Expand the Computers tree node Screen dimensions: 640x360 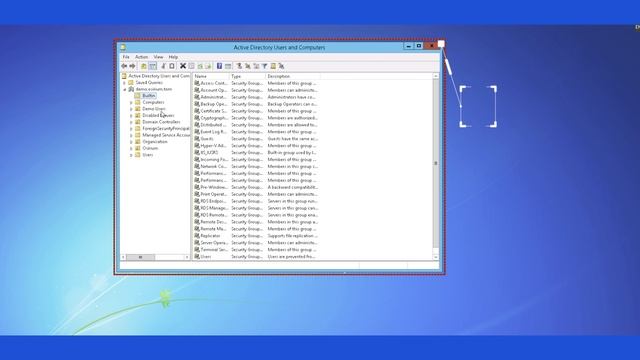point(131,102)
